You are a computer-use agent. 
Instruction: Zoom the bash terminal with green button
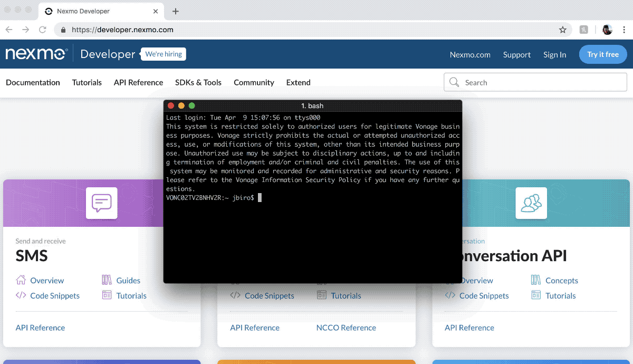[192, 106]
